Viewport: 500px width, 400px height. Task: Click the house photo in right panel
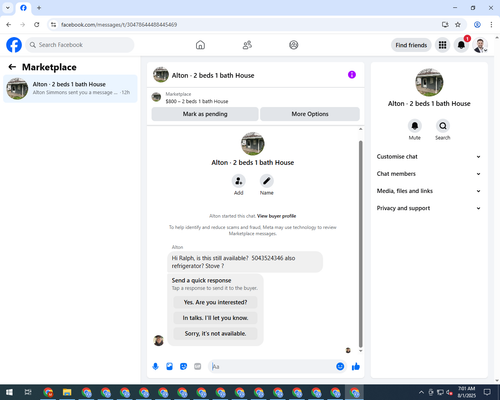click(x=429, y=82)
